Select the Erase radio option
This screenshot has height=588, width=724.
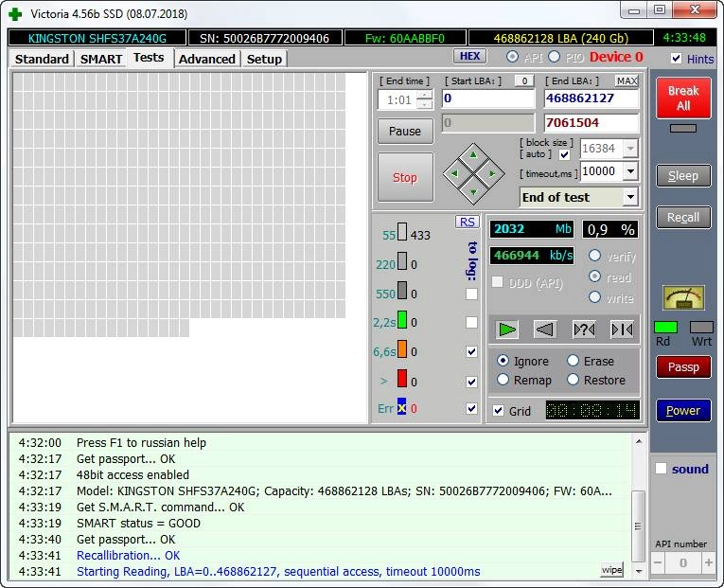click(573, 361)
